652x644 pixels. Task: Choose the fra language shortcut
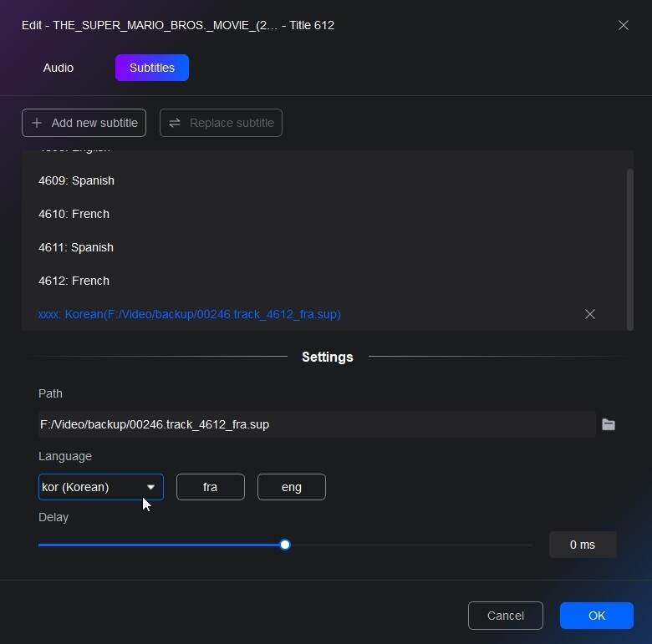[x=211, y=487]
